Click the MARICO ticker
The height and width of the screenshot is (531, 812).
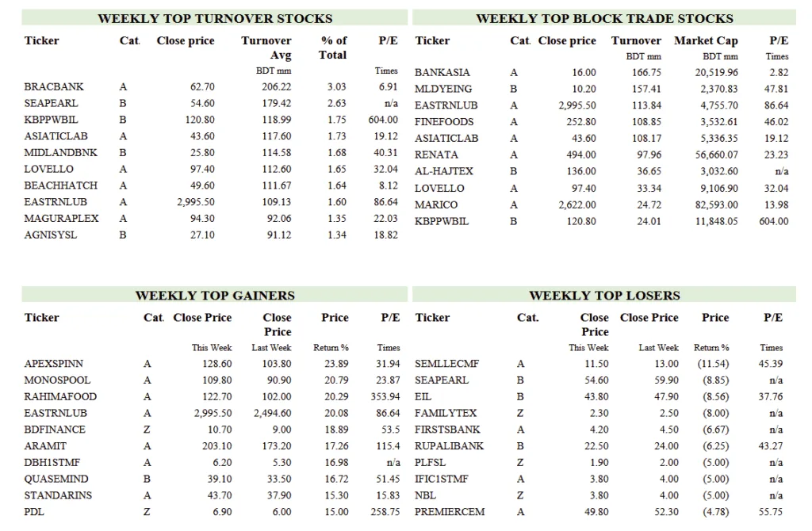coord(436,205)
